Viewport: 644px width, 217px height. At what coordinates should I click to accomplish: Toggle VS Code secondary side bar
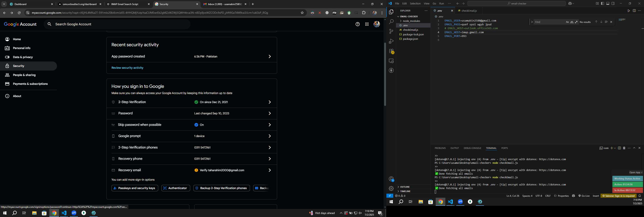click(613, 3)
